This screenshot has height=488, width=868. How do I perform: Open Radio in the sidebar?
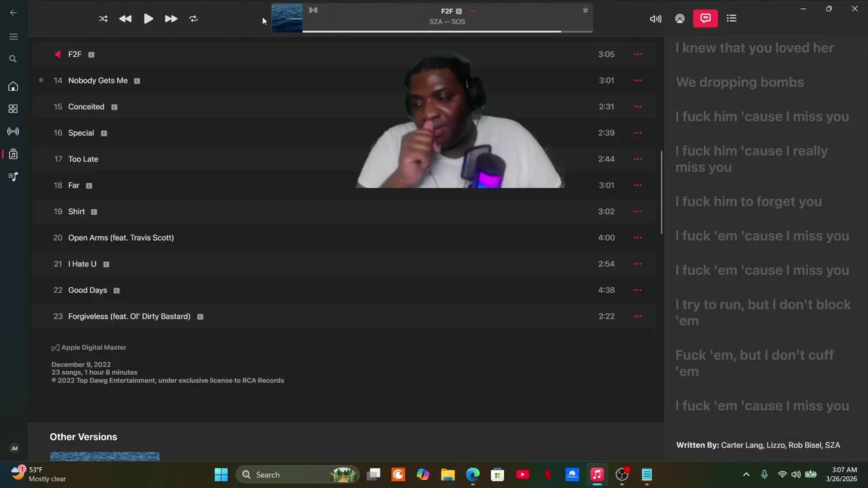pyautogui.click(x=13, y=131)
